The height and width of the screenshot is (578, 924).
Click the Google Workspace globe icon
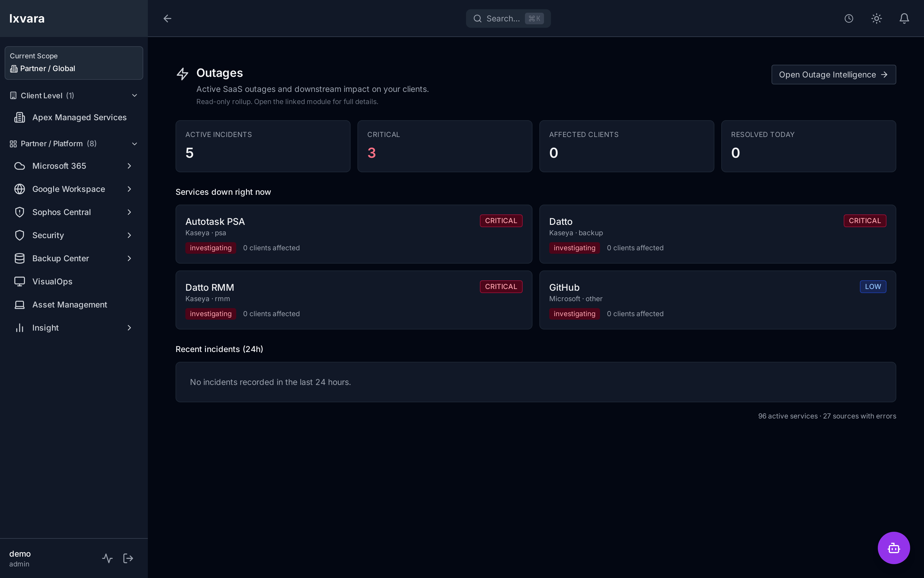click(x=19, y=189)
